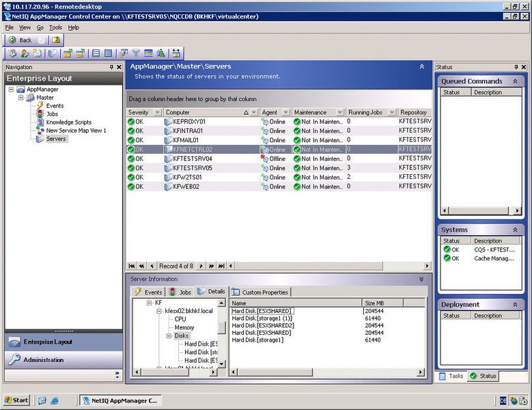
Task: Switch to Enterprise Layout pane
Action: 64,342
